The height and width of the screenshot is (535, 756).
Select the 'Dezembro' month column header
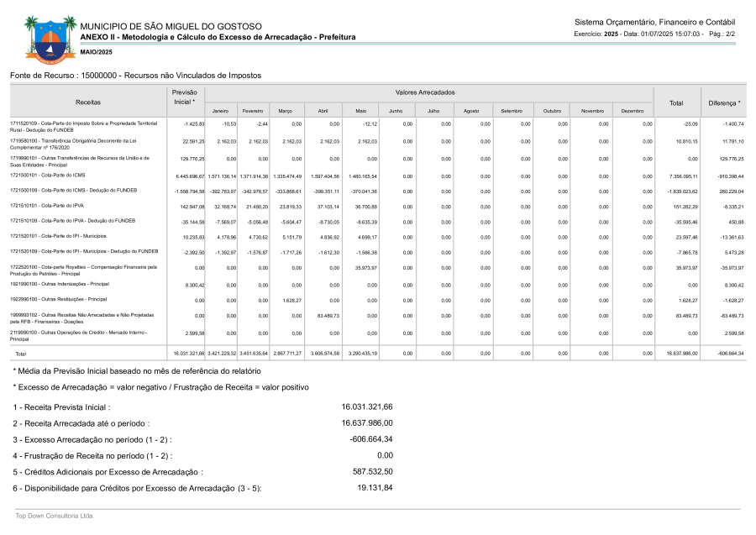click(x=633, y=111)
